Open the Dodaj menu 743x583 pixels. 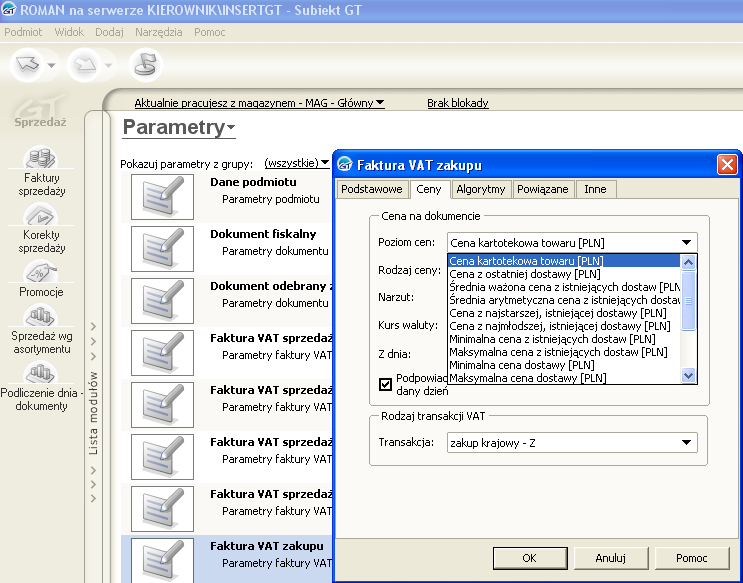(109, 32)
